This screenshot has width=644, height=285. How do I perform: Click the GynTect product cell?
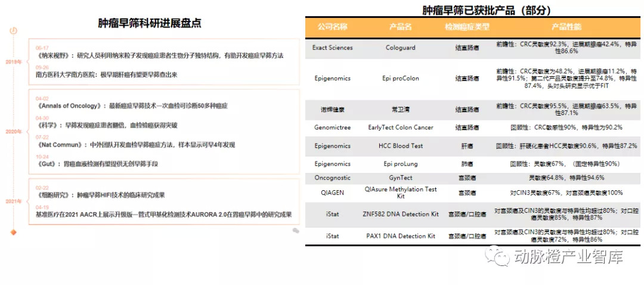click(x=400, y=178)
